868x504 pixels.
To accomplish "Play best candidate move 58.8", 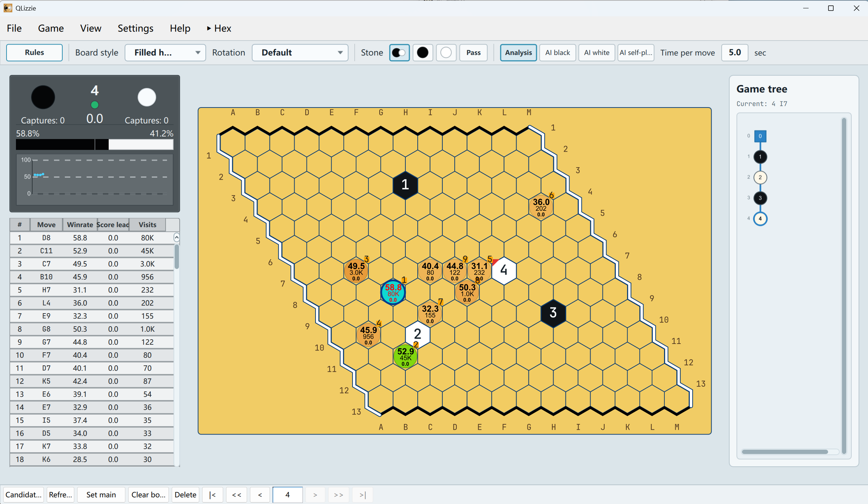I will pyautogui.click(x=393, y=293).
